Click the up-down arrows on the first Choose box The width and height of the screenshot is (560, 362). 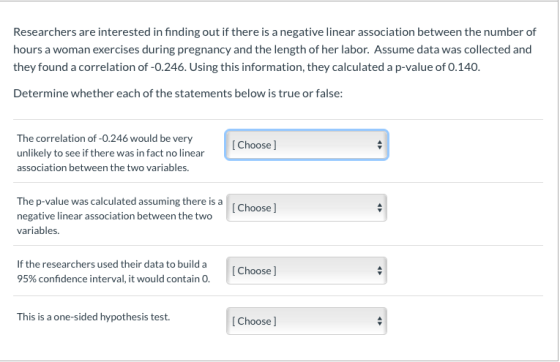(x=379, y=145)
